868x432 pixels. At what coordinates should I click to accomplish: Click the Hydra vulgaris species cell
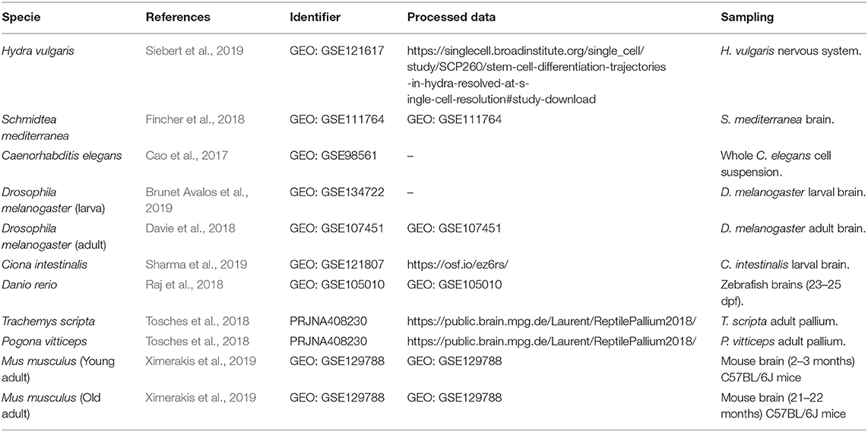tap(32, 50)
